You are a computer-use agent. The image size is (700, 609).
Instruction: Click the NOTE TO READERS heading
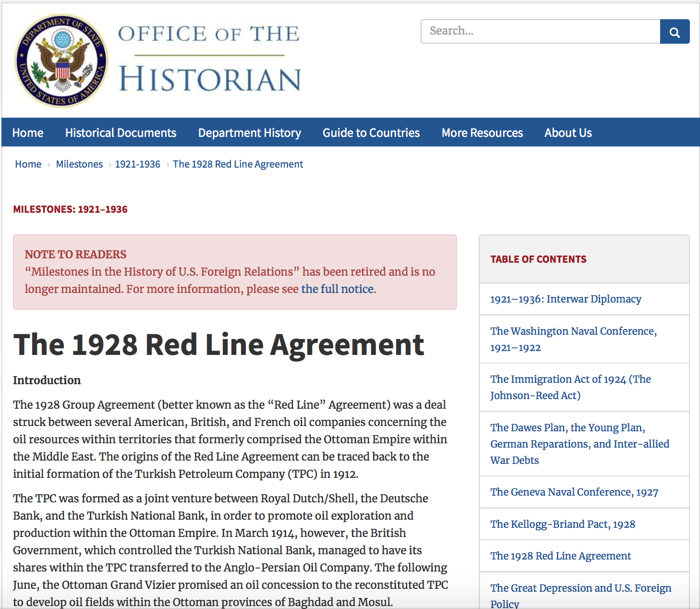pos(75,255)
